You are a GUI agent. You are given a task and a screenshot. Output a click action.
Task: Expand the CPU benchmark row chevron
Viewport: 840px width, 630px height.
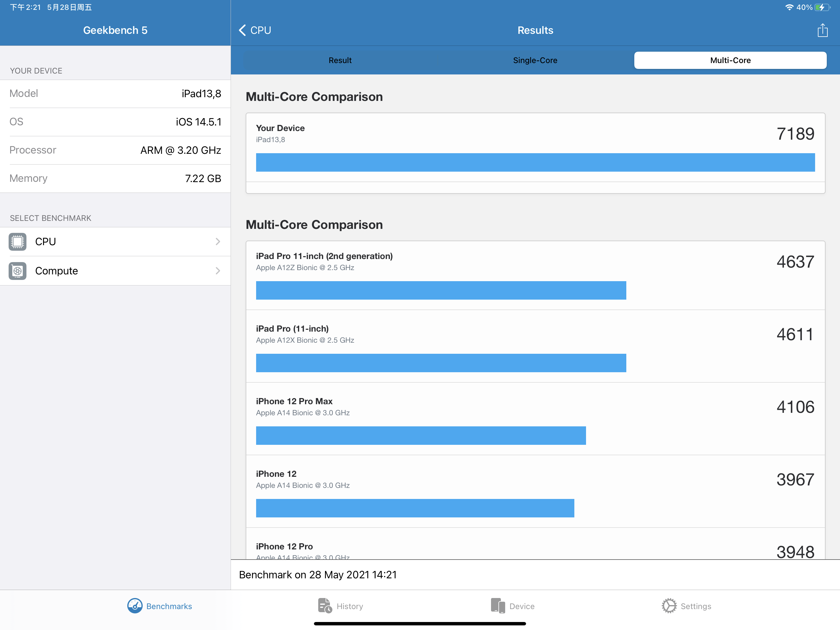coord(218,242)
